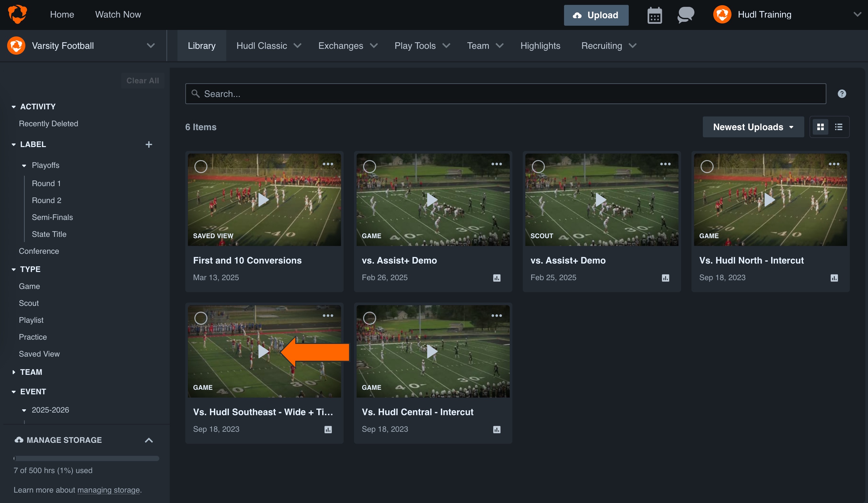
Task: Open the calendar schedule icon
Action: (654, 15)
